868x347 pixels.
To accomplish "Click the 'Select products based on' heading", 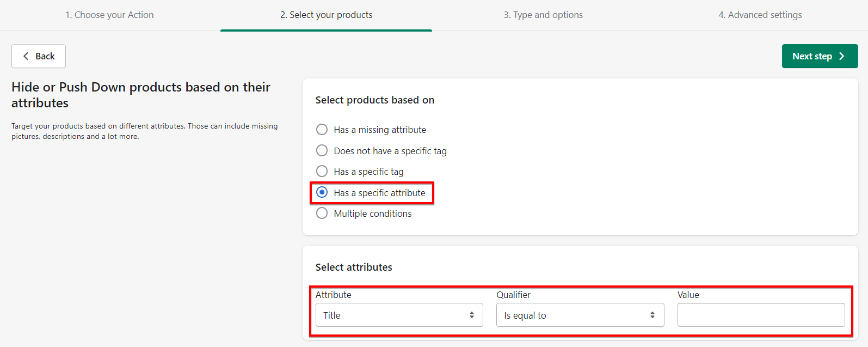I will pos(375,100).
